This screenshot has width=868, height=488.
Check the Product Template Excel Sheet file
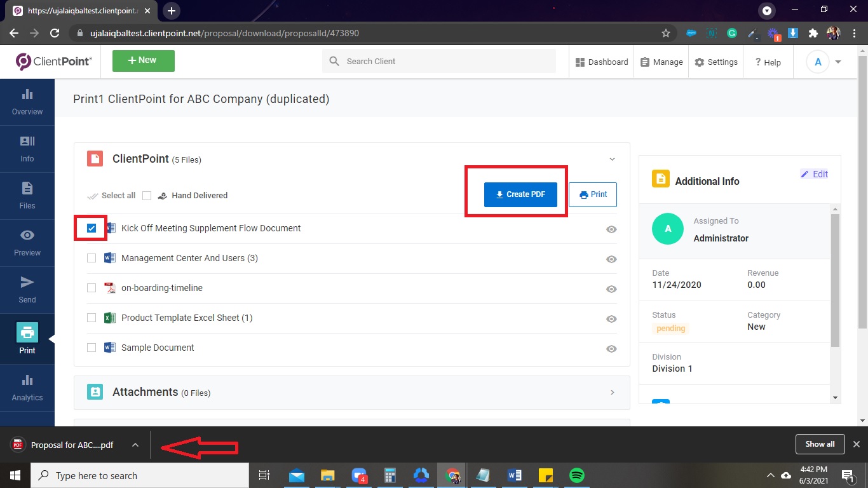pos(92,318)
